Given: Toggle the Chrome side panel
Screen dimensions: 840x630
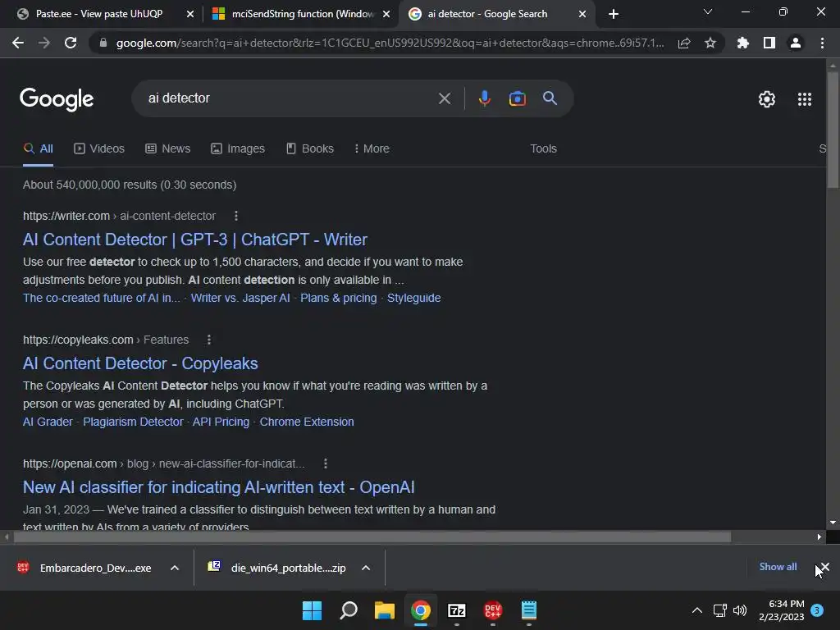Looking at the screenshot, I should point(769,43).
